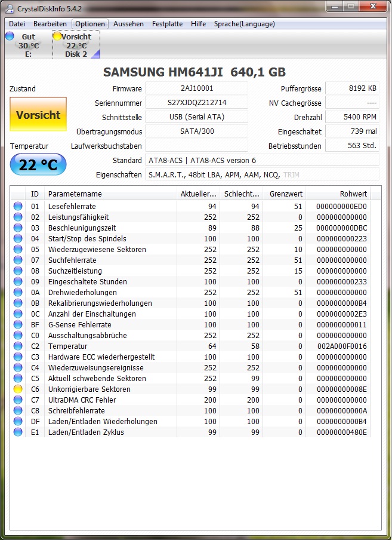Click the Übertragungsmodus field SATA/300

(197, 131)
